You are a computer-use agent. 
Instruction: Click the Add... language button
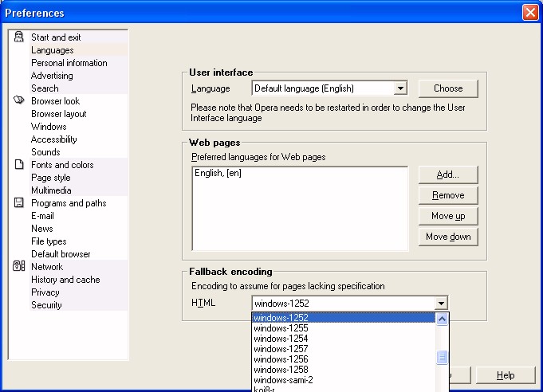tap(447, 174)
